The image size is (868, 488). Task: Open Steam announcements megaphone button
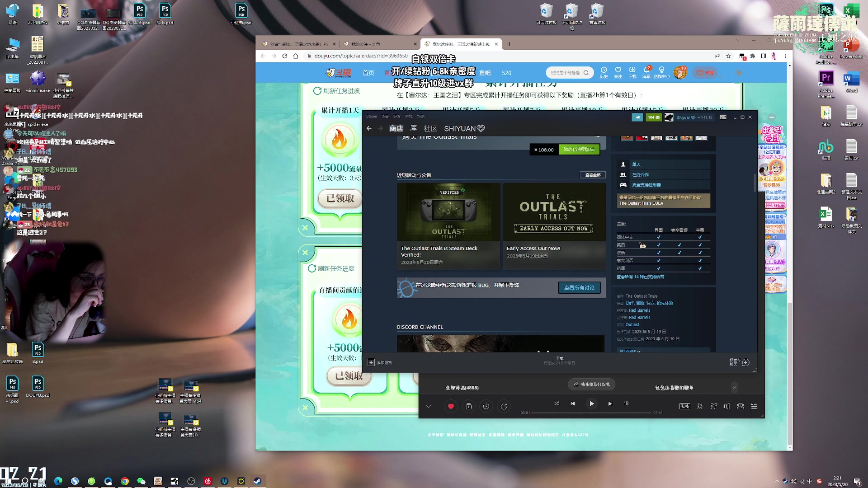tap(637, 117)
